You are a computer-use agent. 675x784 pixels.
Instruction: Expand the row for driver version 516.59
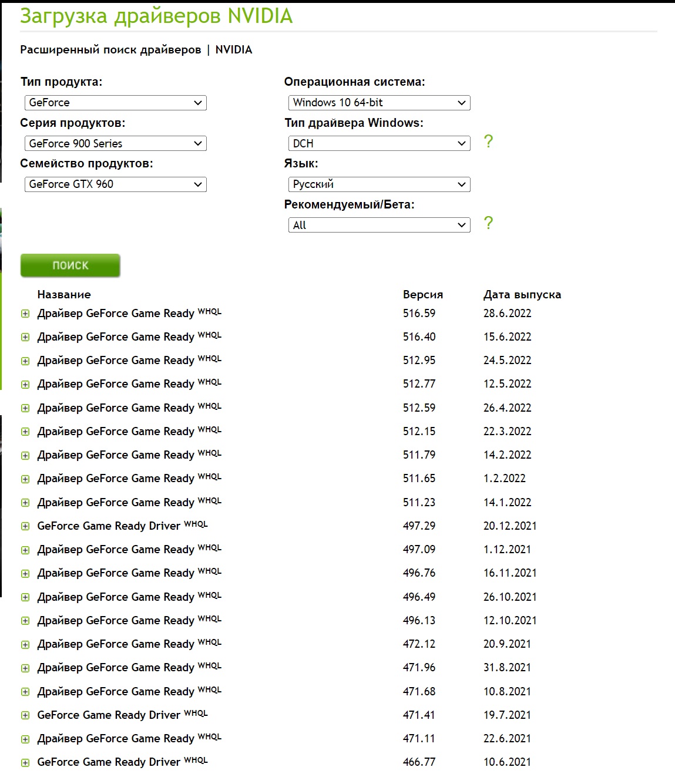point(25,314)
